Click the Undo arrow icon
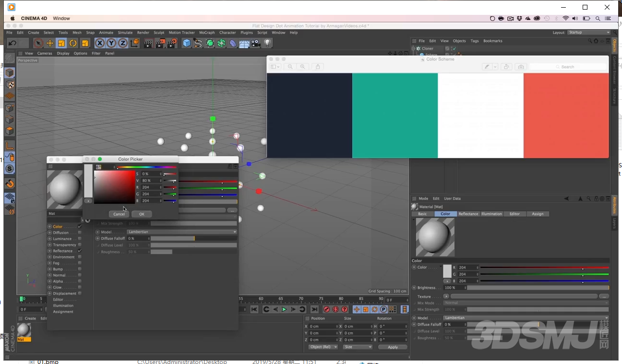 pyautogui.click(x=12, y=43)
